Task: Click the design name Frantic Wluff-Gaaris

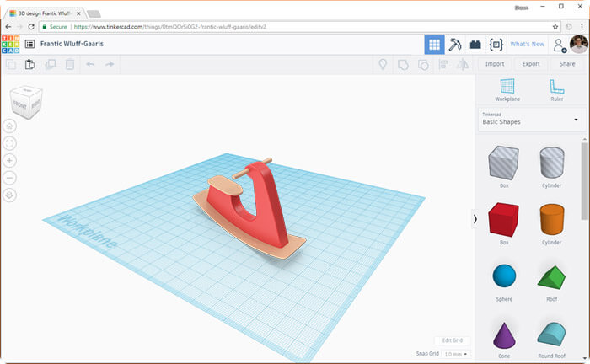Action: (x=72, y=44)
